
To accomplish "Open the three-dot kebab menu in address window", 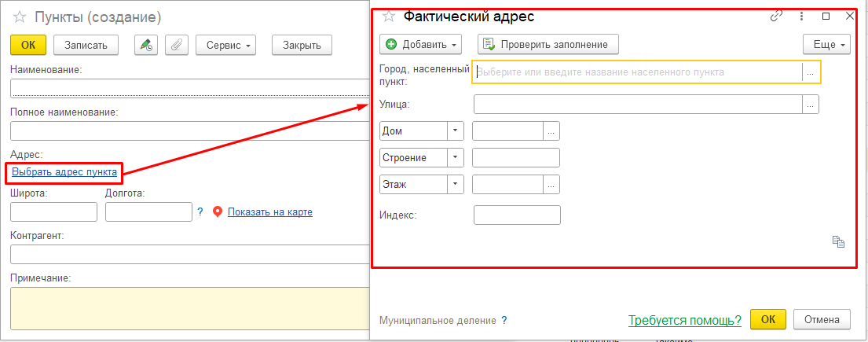I will (801, 16).
